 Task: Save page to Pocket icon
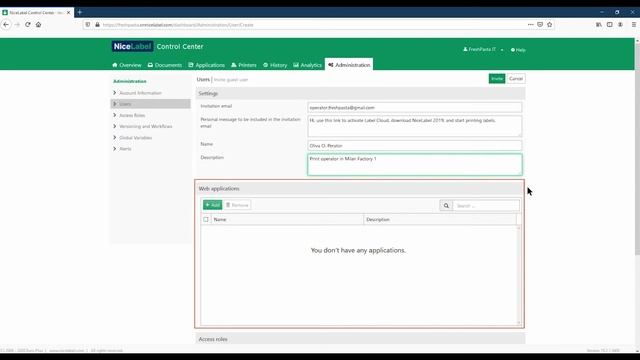(540, 24)
